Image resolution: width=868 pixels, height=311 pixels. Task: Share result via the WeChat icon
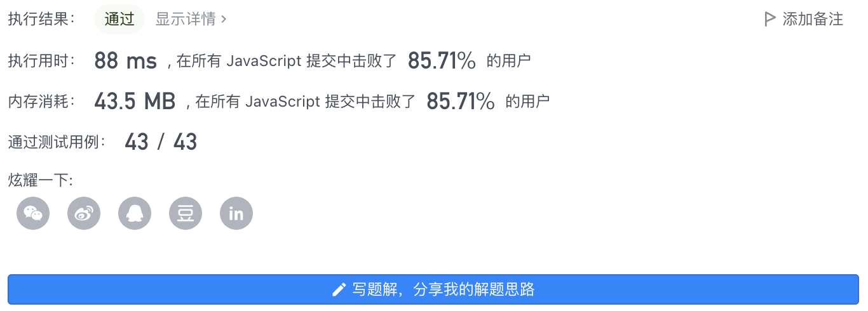pyautogui.click(x=33, y=213)
